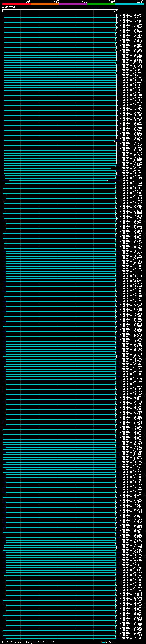Select hit label UniRef100_Q9LK36
The image size is (146, 644).
(131, 146)
